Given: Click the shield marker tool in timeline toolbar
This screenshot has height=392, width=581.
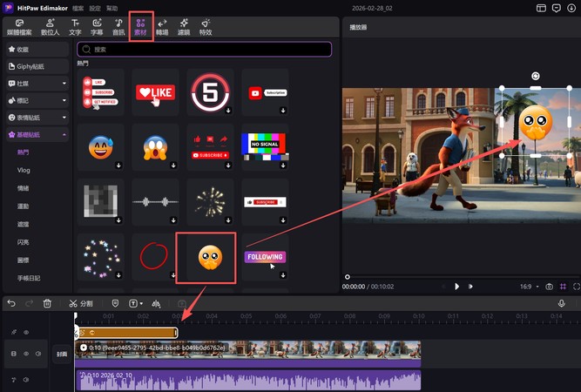Looking at the screenshot, I should coord(115,303).
